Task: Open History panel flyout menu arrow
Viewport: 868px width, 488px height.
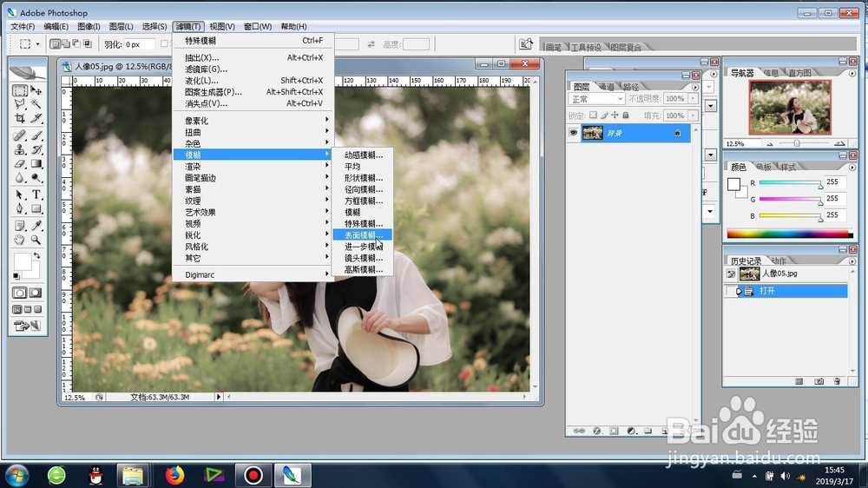Action: 852,260
